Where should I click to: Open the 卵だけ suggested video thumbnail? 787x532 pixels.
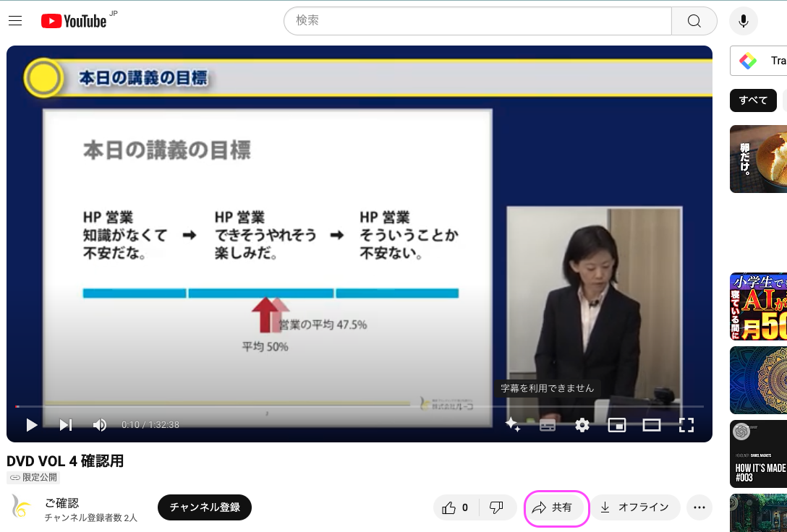(758, 159)
